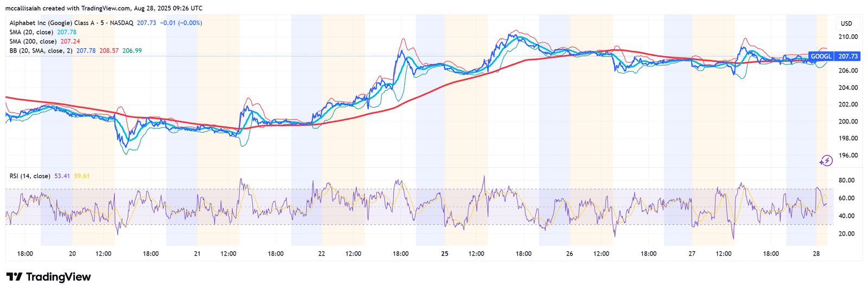The height and width of the screenshot is (293, 868).
Task: Click the TradingView logo icon
Action: pyautogui.click(x=15, y=277)
